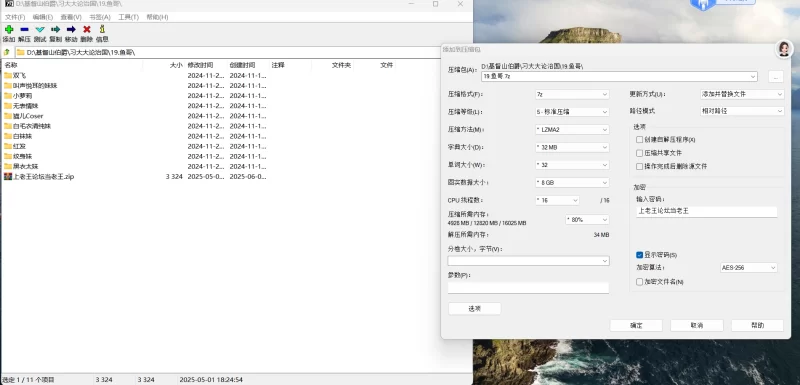Screen dimensions: 800x385
Task: Open the 压缩方法 LZMA2 dropdown
Action: [571, 130]
